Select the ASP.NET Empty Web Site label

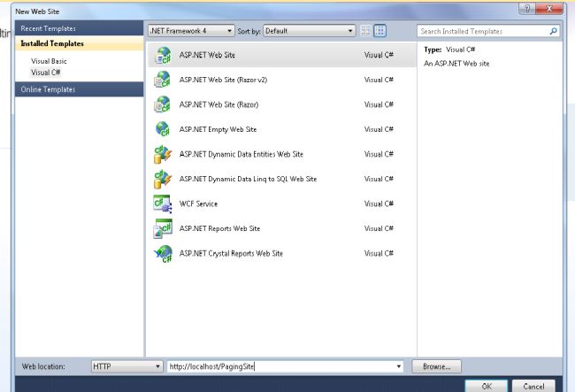click(x=218, y=129)
